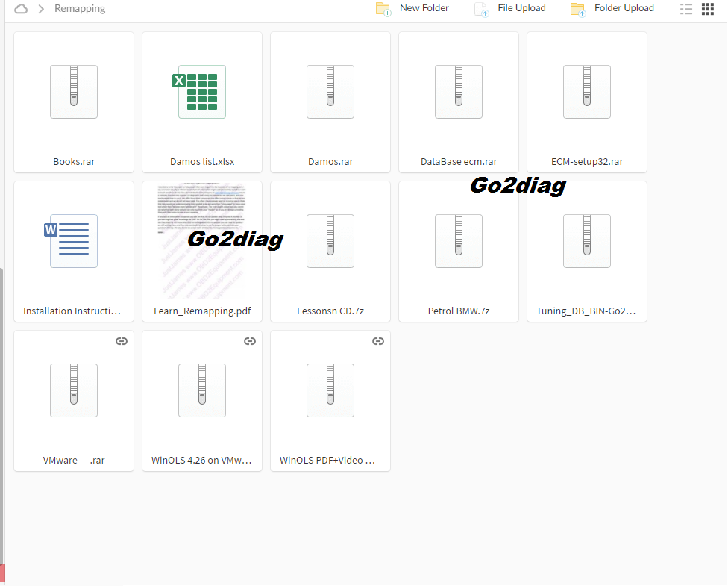Click share link icon on WinOLS 4.26 file
Image resolution: width=728 pixels, height=586 pixels.
click(x=250, y=341)
